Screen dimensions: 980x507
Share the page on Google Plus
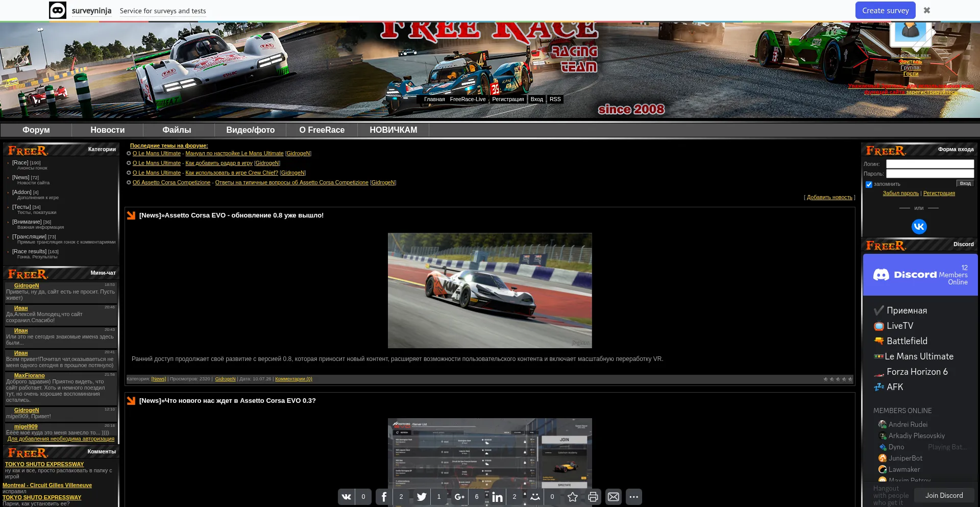460,497
